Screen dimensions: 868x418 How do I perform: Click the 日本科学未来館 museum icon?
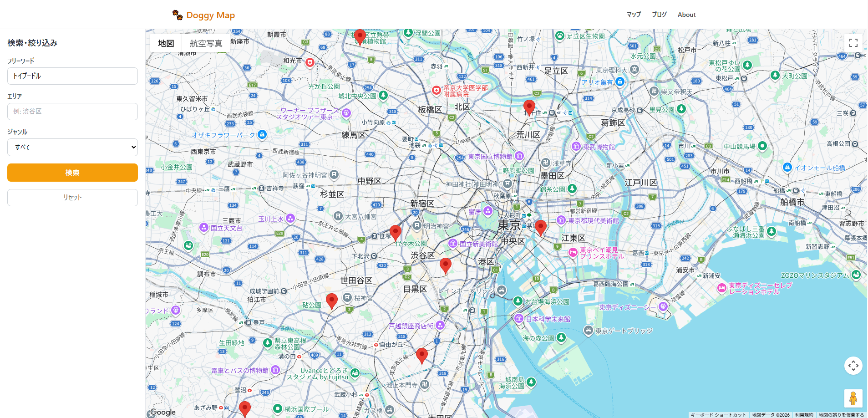(519, 318)
